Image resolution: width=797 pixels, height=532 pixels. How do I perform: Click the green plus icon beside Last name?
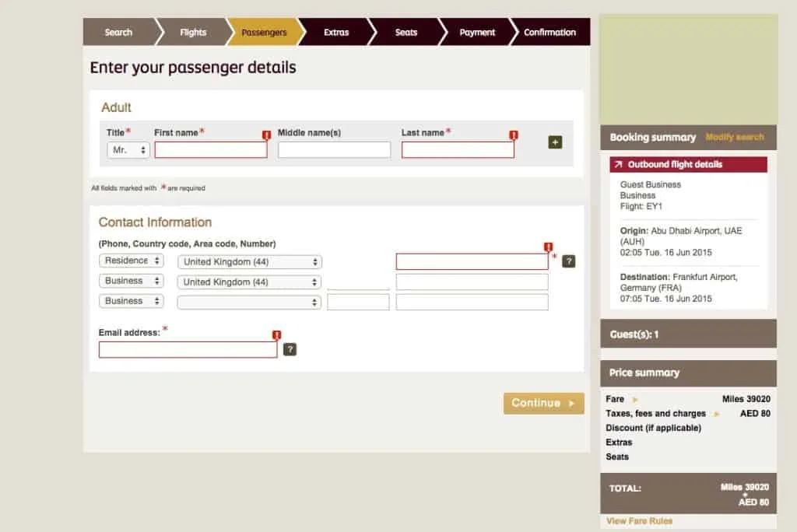tap(555, 142)
